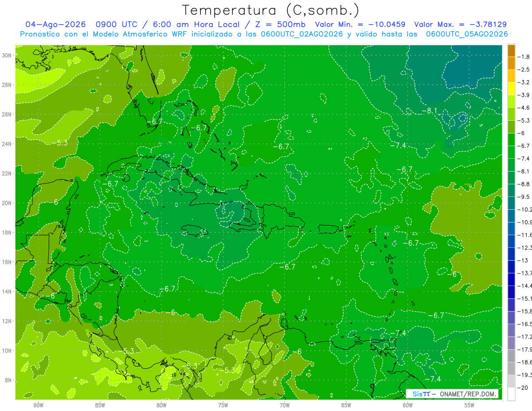Click the 18N latitude axis label
532x411 pixels.
click(x=7, y=232)
